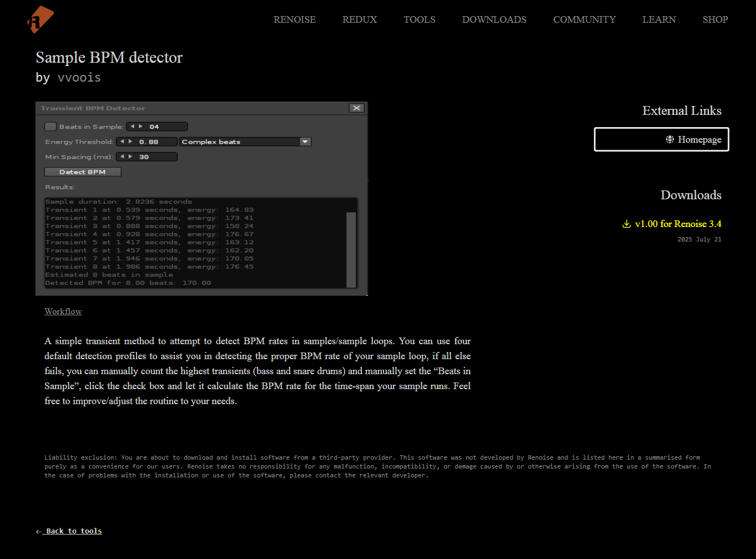Click the Detect BPM button
This screenshot has width=756, height=559.
[83, 172]
